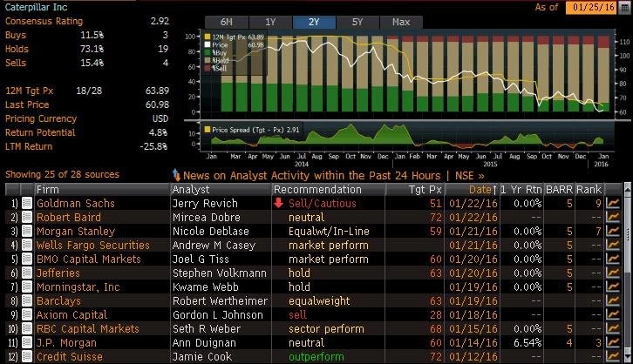The image size is (633, 364).
Task: Open Morningstar, Inc report document icon
Action: pos(27,287)
